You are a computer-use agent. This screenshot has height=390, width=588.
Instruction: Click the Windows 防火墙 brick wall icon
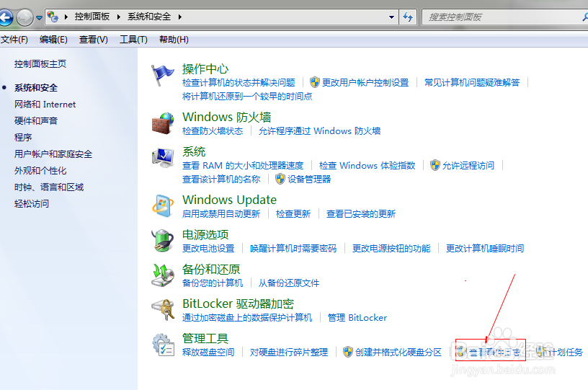tap(163, 123)
